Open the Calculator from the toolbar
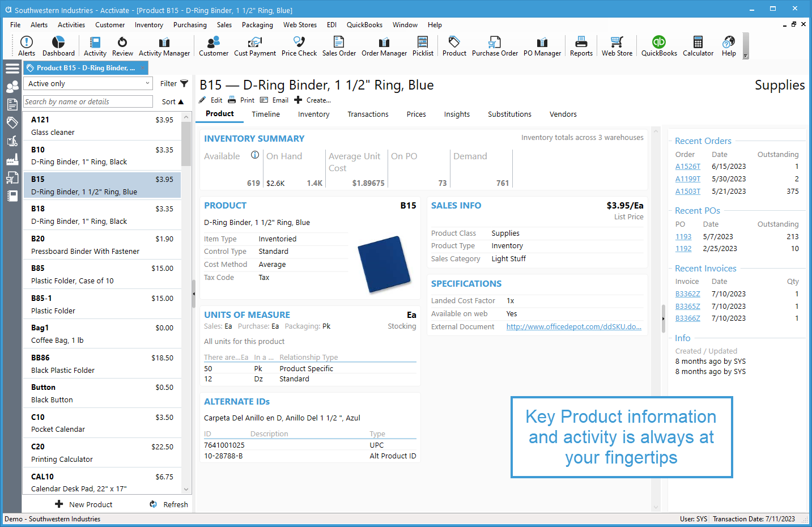Screen dimensions: 812x527 click(x=698, y=45)
